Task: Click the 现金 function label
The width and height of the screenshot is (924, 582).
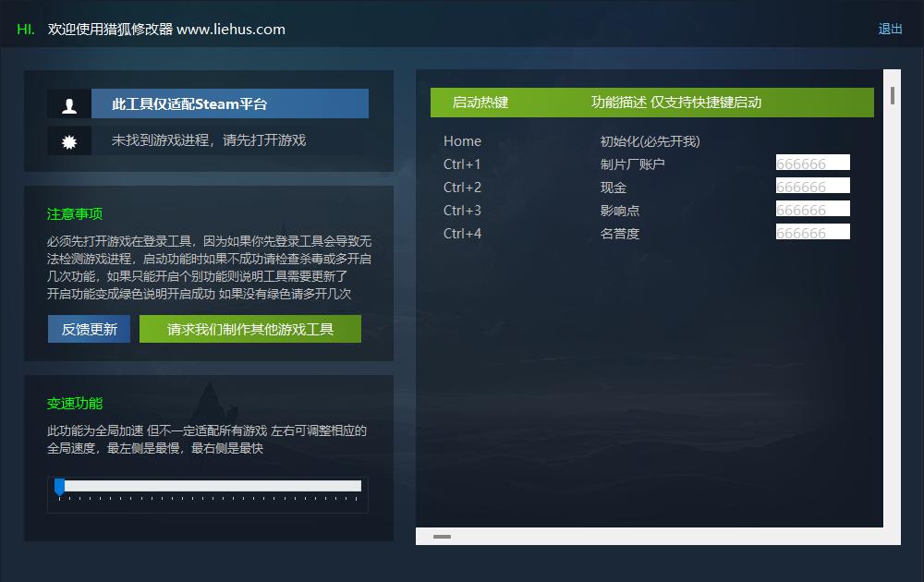Action: point(613,188)
